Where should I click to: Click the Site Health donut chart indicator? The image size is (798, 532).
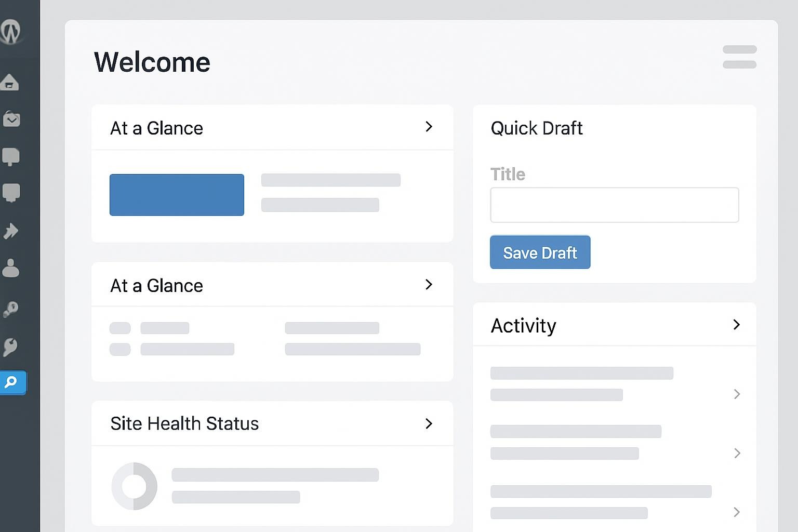(134, 486)
